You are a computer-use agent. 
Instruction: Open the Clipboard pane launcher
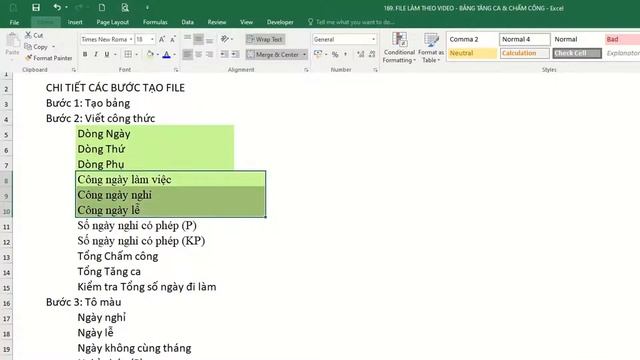74,70
